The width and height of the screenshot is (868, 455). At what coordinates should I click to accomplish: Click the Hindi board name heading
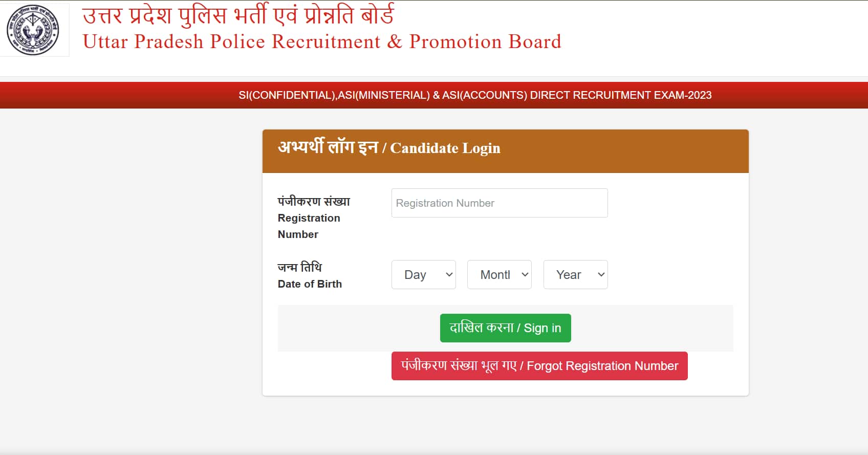tap(238, 14)
